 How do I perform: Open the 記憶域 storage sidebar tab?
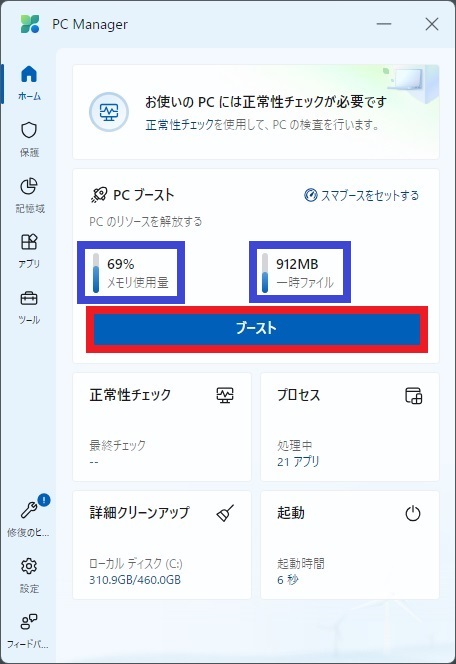click(x=29, y=195)
